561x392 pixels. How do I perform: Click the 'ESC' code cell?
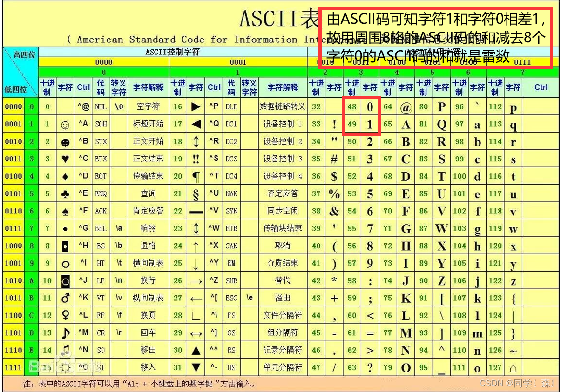231,298
